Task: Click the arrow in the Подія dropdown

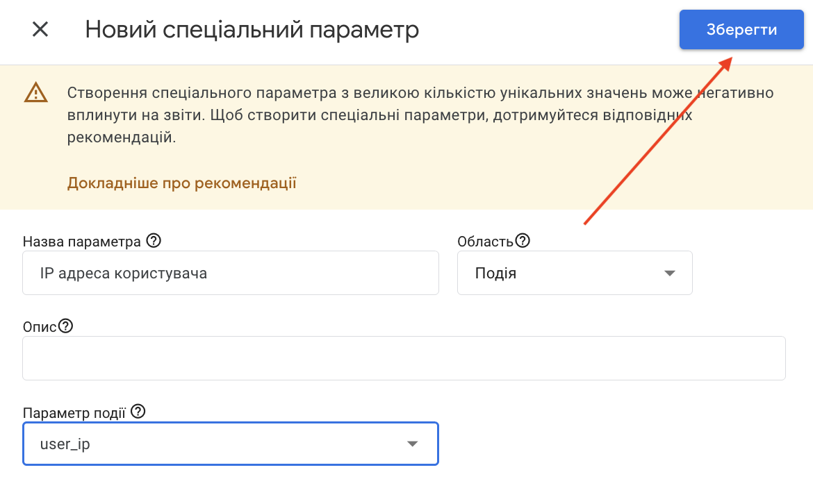Action: tap(670, 273)
